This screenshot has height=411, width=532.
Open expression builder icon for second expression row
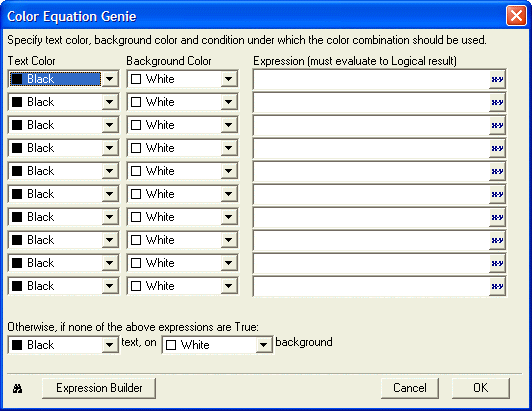coord(497,102)
